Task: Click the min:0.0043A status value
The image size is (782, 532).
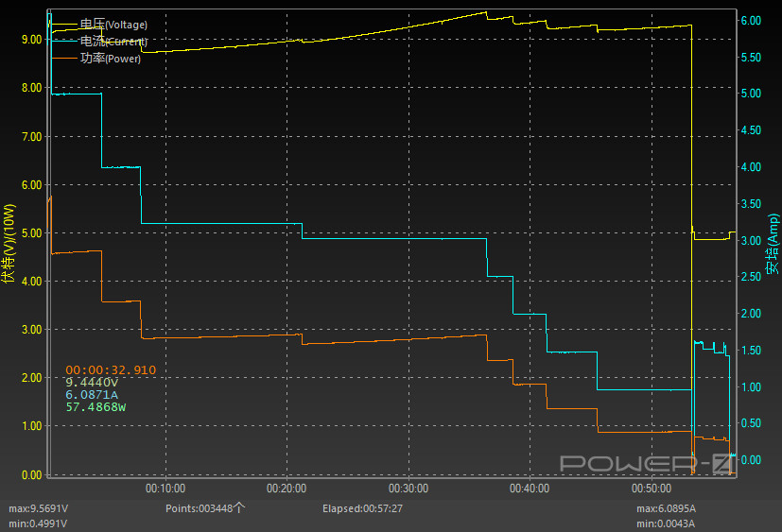Action: click(666, 523)
